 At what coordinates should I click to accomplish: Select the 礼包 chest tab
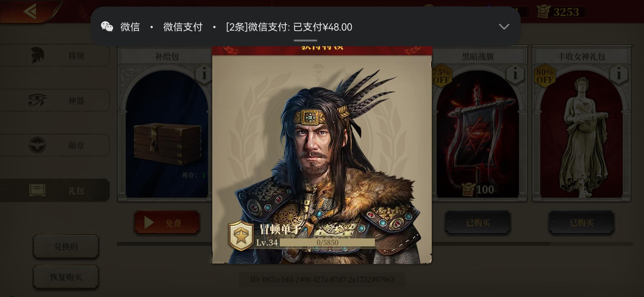[x=55, y=190]
